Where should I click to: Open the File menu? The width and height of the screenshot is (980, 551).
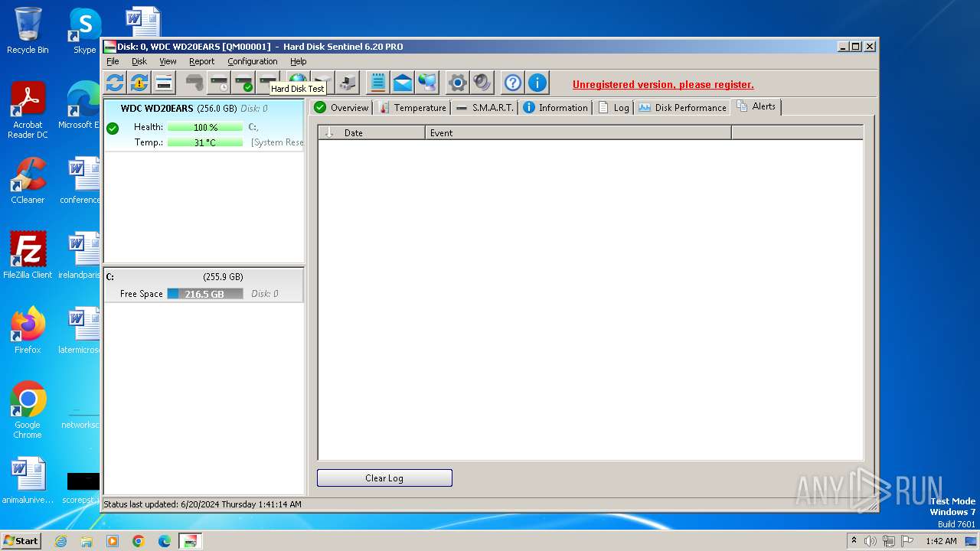113,61
